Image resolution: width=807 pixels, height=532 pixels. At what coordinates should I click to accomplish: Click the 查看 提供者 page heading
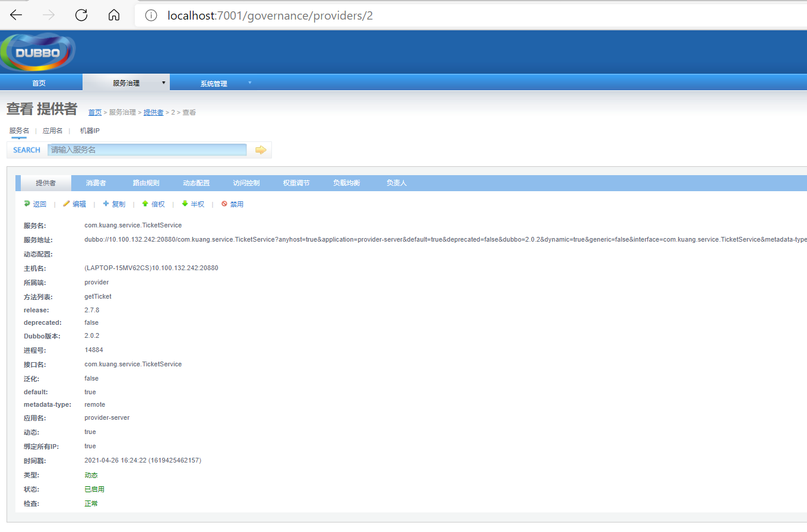42,109
